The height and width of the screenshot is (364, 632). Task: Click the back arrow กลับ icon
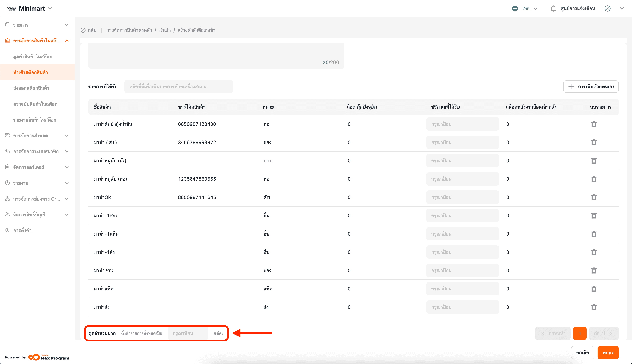[83, 30]
